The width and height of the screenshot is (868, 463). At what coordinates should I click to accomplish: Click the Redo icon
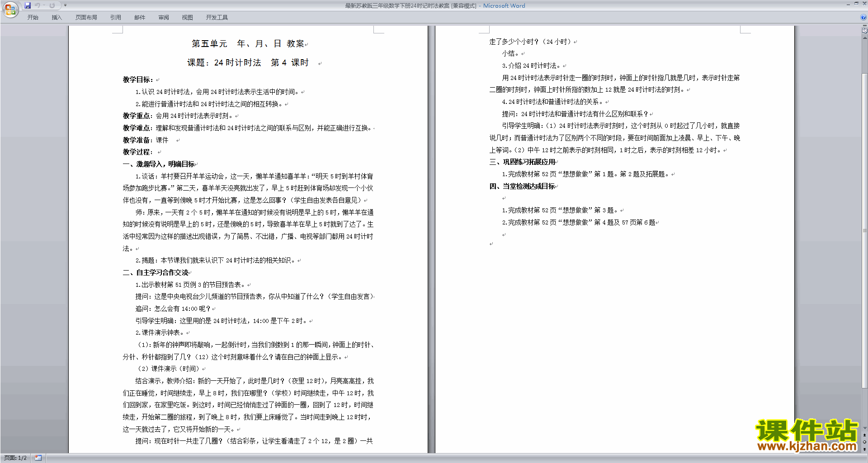click(52, 5)
